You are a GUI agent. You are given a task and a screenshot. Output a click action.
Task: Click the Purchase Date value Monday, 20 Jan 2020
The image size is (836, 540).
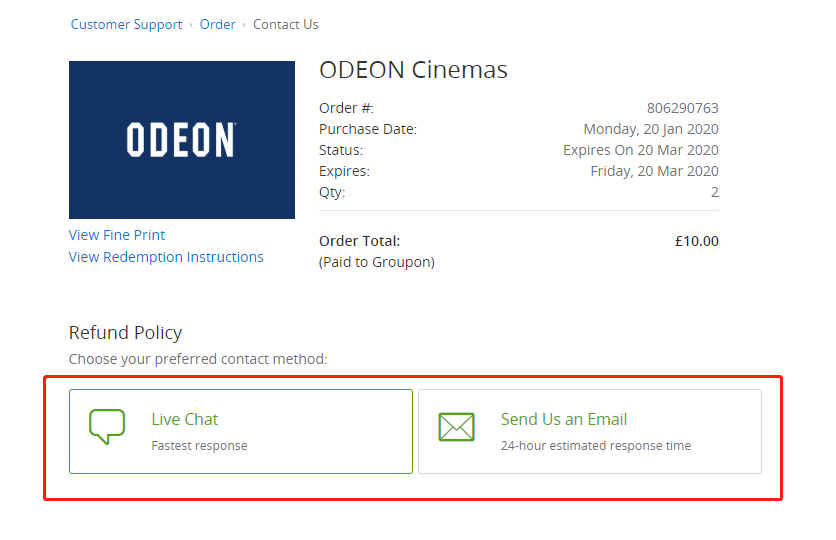click(651, 129)
